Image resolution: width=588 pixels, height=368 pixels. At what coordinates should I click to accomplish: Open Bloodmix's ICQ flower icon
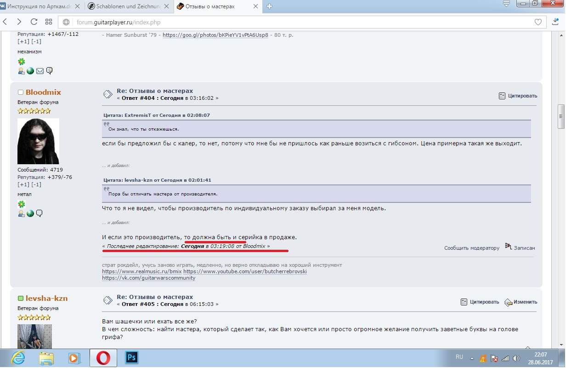click(21, 204)
